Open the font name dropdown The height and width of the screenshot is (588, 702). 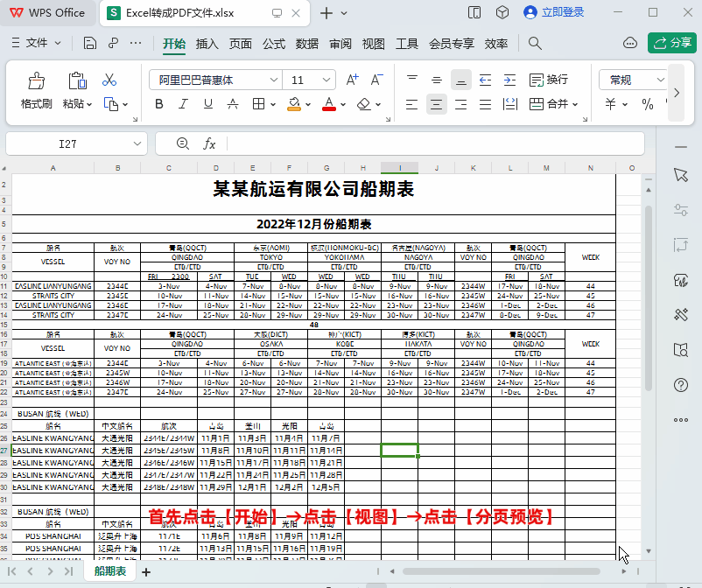(274, 80)
